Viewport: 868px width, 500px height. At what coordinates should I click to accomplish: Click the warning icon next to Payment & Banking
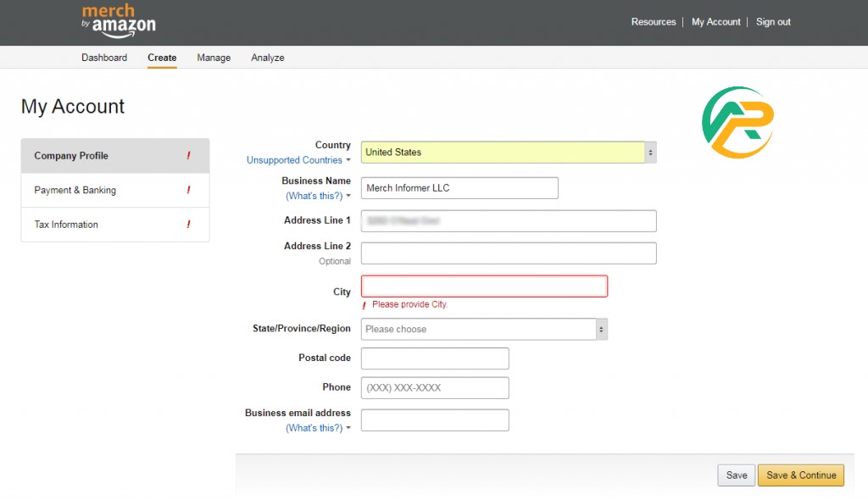coord(188,191)
